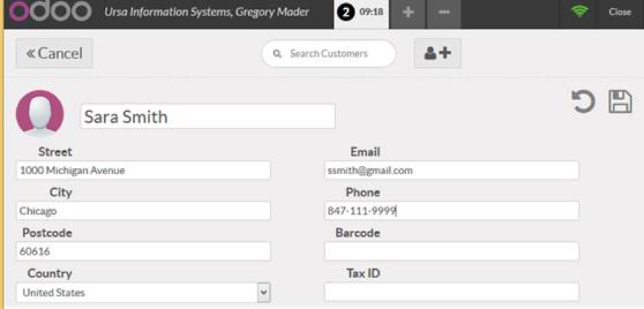Image resolution: width=644 pixels, height=309 pixels.
Task: Click the Street address field
Action: (x=143, y=170)
